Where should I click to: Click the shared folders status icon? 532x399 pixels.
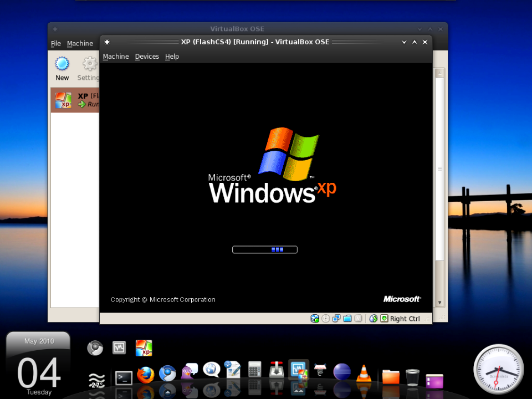[347, 318]
